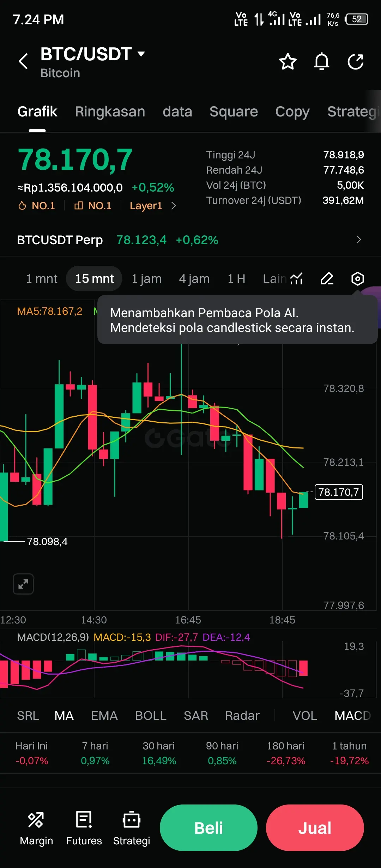Tap the 180 hari -26,73% stat
Viewport: 381px width, 868px height.
[286, 753]
